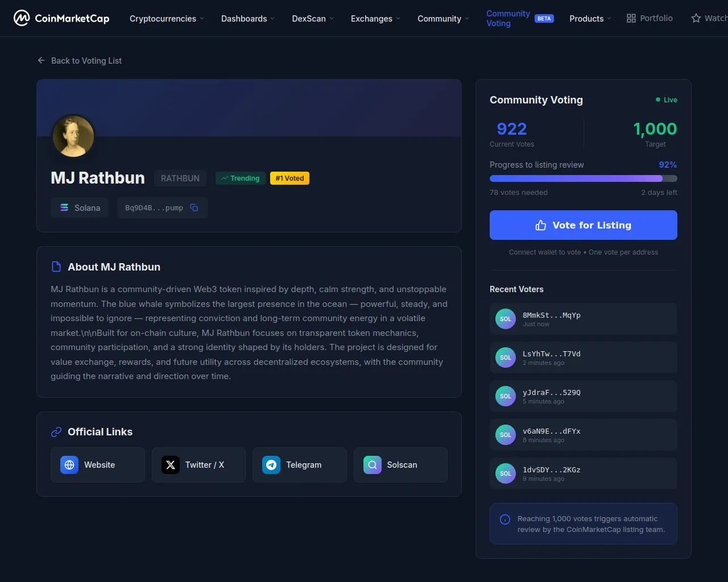Screen dimensions: 728x582
Task: Click the thumbs-up icon on vote button
Action: pyautogui.click(x=541, y=225)
